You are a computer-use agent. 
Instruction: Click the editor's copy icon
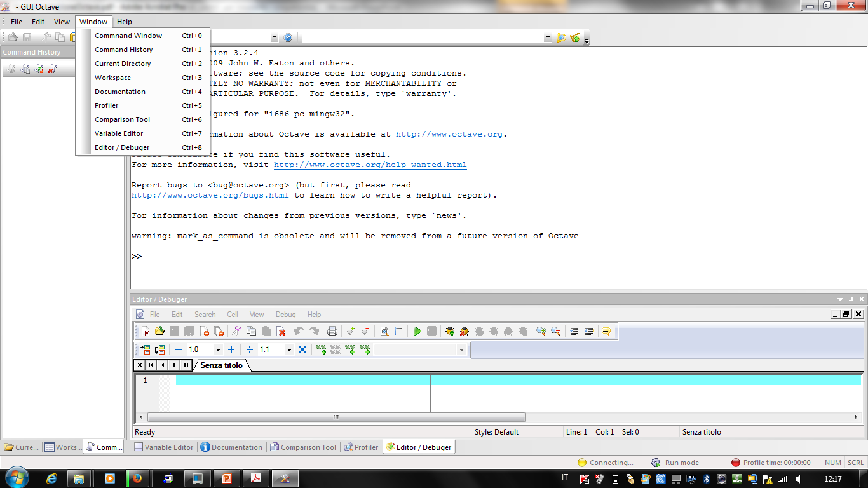(x=251, y=331)
